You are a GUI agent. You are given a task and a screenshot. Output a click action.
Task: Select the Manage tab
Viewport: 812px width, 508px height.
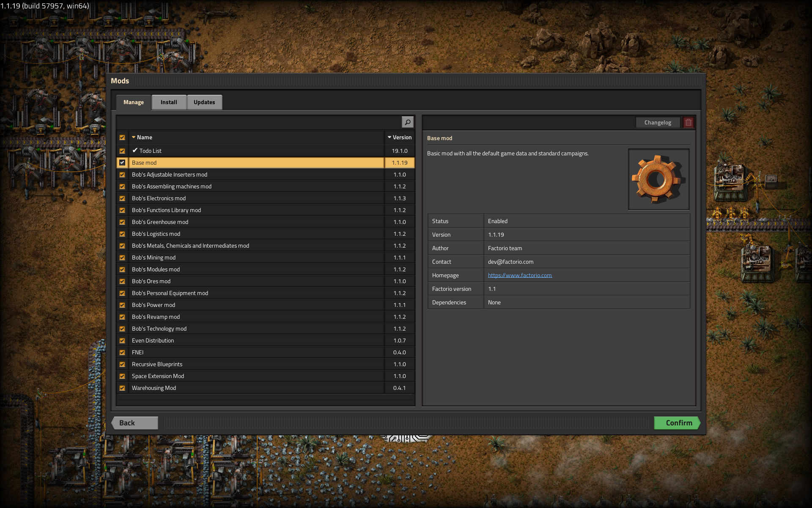134,102
